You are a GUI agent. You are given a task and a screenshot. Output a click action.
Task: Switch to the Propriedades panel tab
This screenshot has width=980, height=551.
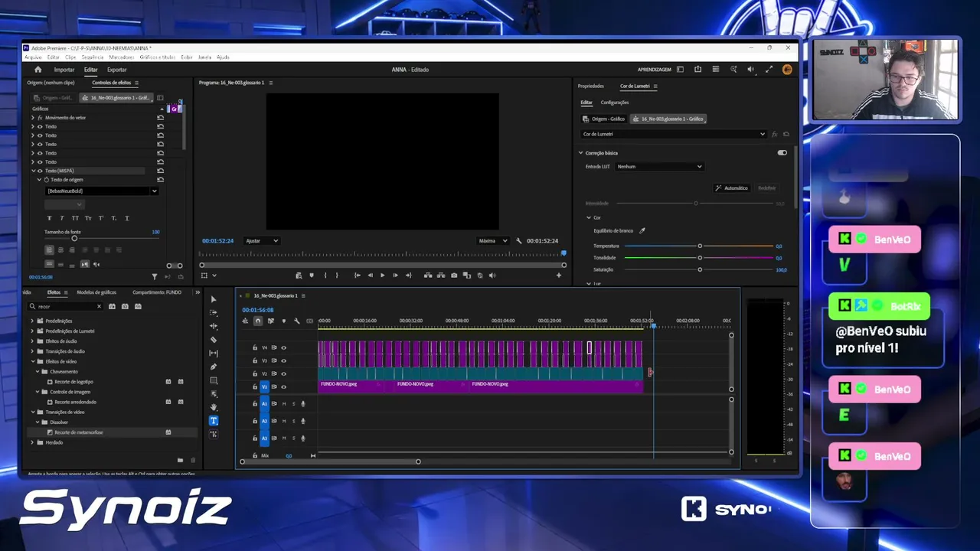click(591, 86)
